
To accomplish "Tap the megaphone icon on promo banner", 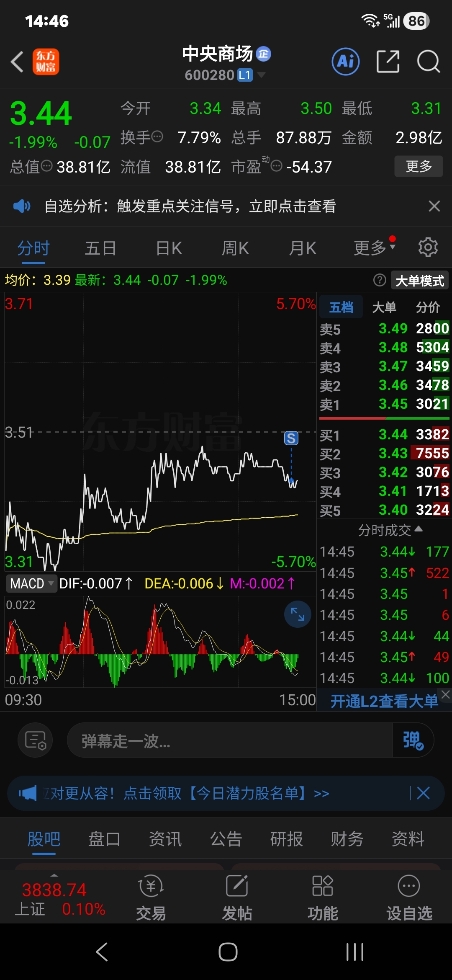I will click(28, 793).
